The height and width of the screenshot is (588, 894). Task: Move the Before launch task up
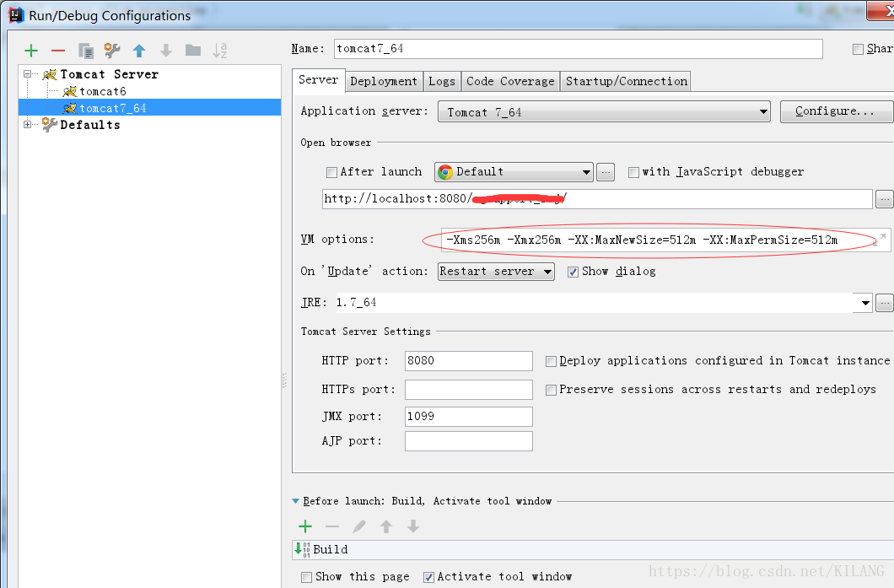click(386, 526)
